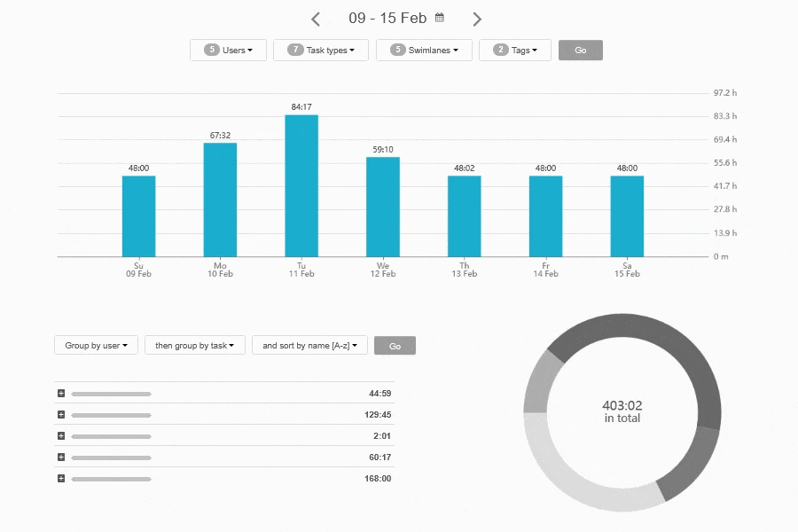Viewport: 798px width, 532px height.
Task: Open the Swimlanes filter dropdown
Action: [x=424, y=50]
